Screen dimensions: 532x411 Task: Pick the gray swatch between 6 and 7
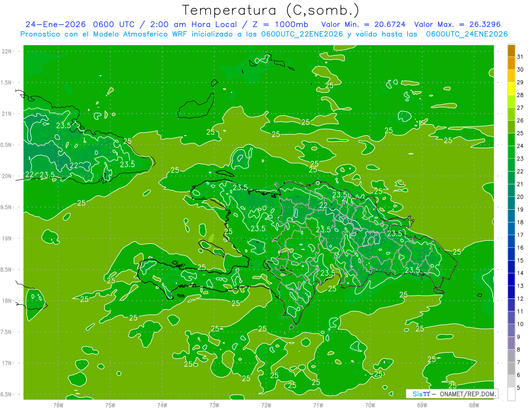(x=512, y=368)
